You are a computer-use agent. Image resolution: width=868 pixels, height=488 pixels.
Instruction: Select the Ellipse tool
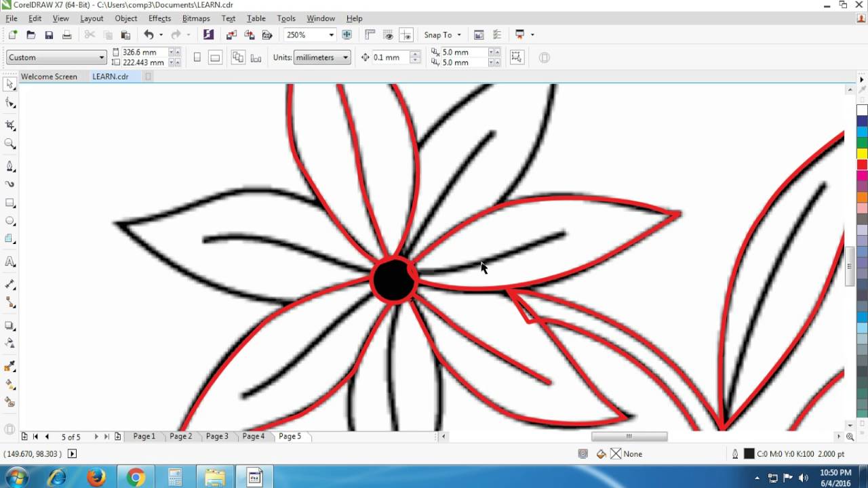point(9,220)
